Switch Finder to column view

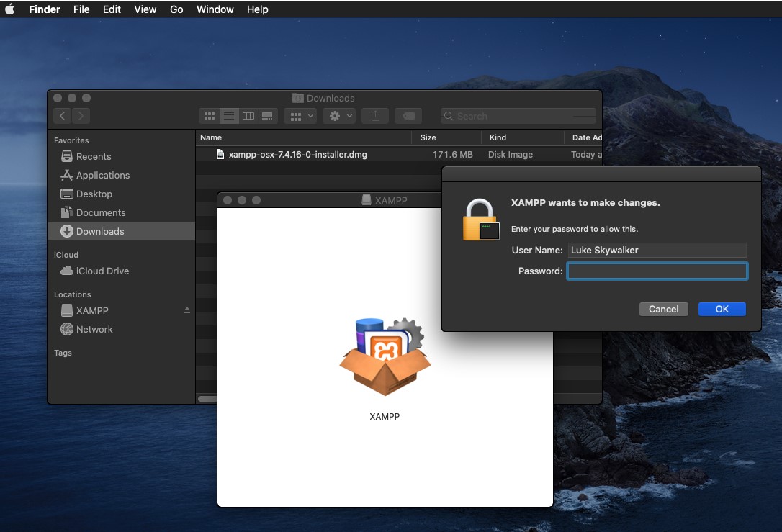[248, 116]
